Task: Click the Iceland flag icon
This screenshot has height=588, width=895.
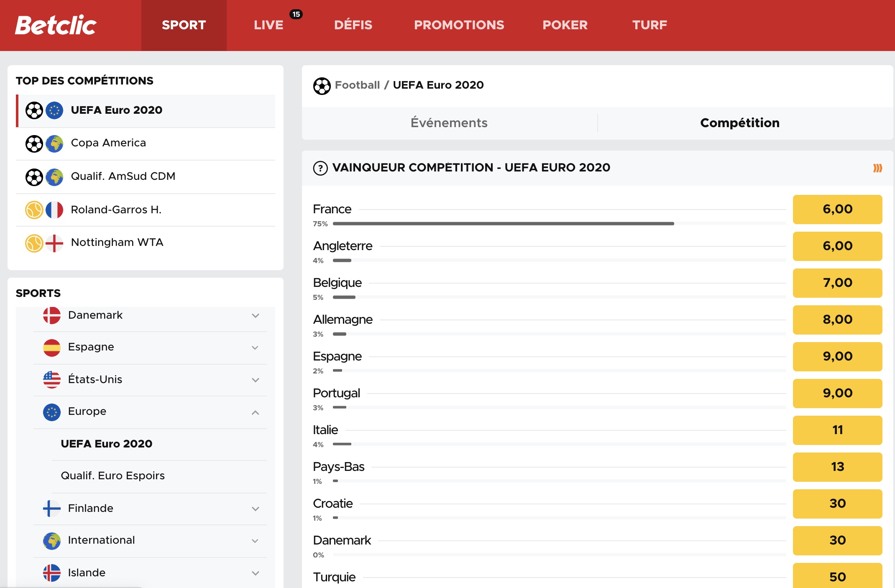Action: point(52,573)
